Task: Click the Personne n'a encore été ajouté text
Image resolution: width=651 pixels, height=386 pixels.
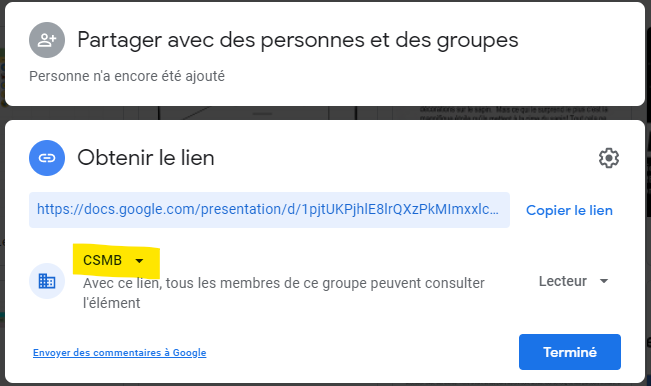Action: [x=127, y=76]
